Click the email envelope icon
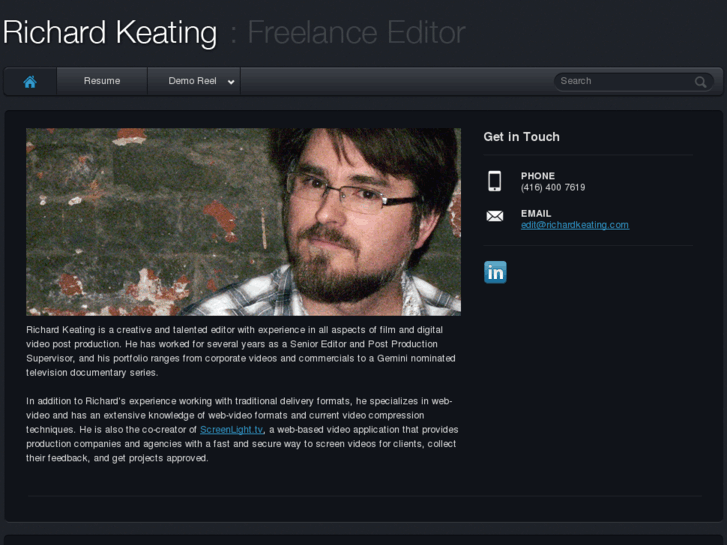Image resolution: width=727 pixels, height=545 pixels. pos(495,216)
